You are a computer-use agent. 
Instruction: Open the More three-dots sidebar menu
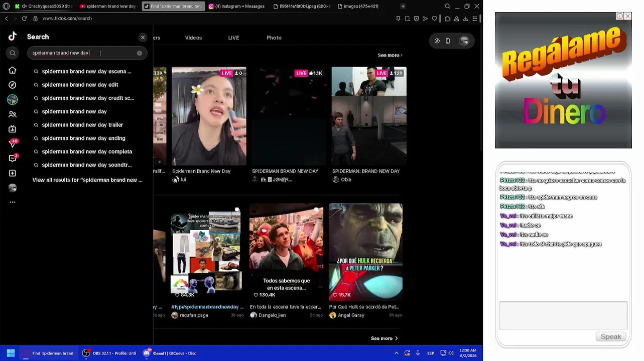point(13,202)
